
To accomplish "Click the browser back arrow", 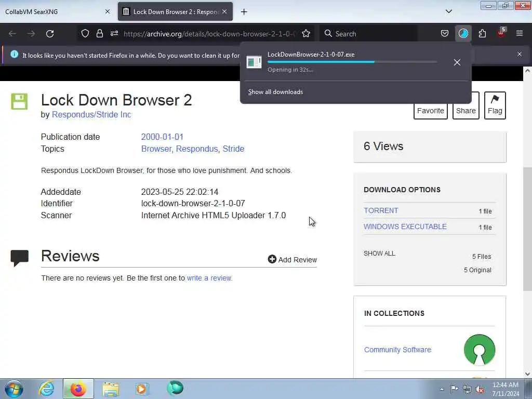I will click(x=12, y=34).
